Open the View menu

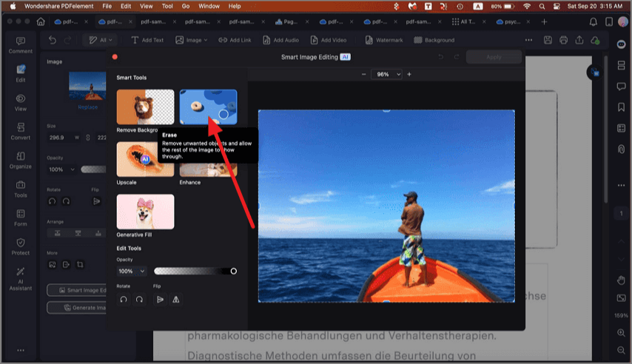[x=147, y=6]
